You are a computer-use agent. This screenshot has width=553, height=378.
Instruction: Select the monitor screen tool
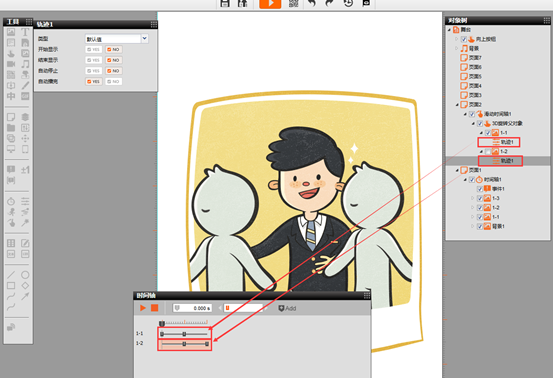click(x=11, y=149)
